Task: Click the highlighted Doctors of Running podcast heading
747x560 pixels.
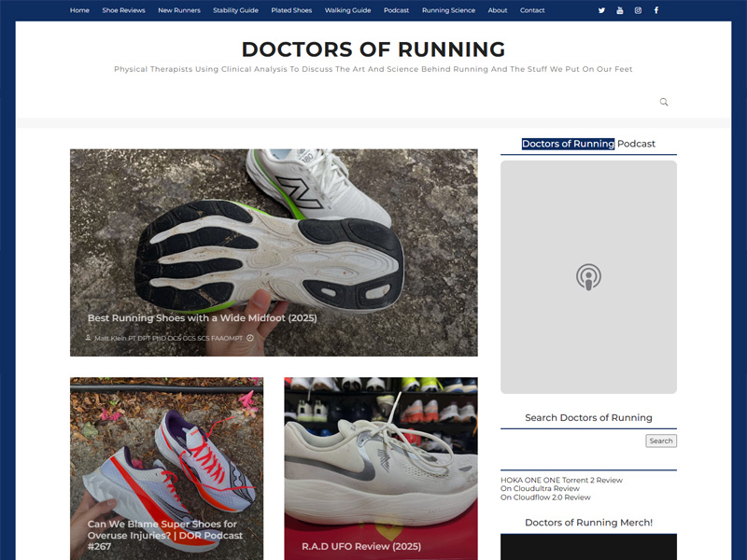Action: pos(568,144)
